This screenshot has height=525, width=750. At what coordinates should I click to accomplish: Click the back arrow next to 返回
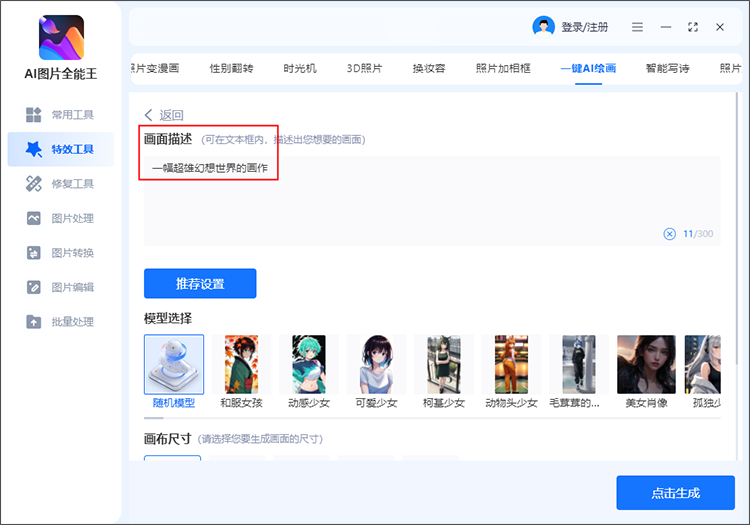click(x=148, y=115)
